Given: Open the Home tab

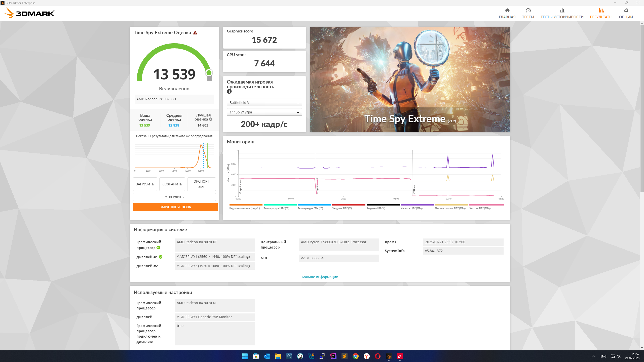Looking at the screenshot, I should (507, 13).
